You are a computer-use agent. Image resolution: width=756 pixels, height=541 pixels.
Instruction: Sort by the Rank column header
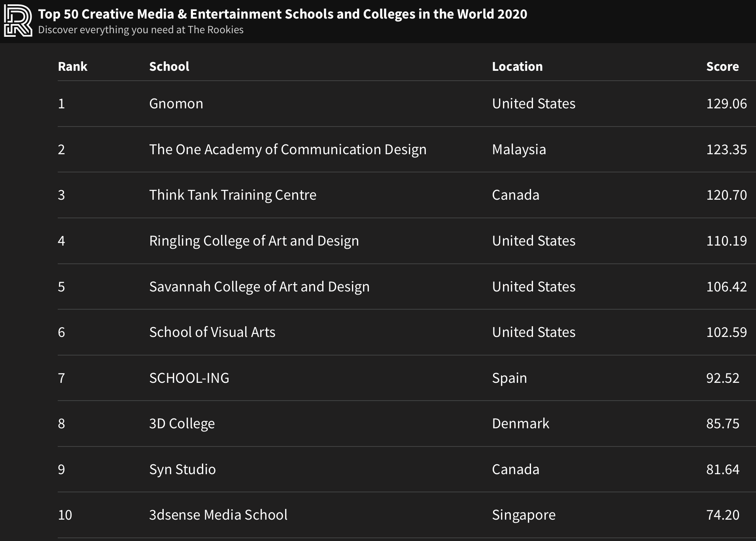point(72,66)
